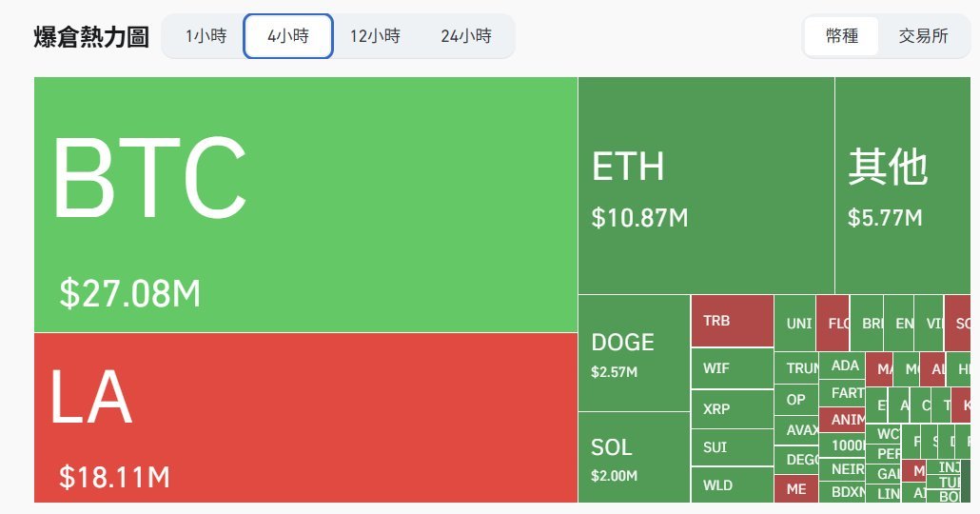Toggle view to 幣種 mode
Image resolution: width=980 pixels, height=514 pixels.
point(842,36)
